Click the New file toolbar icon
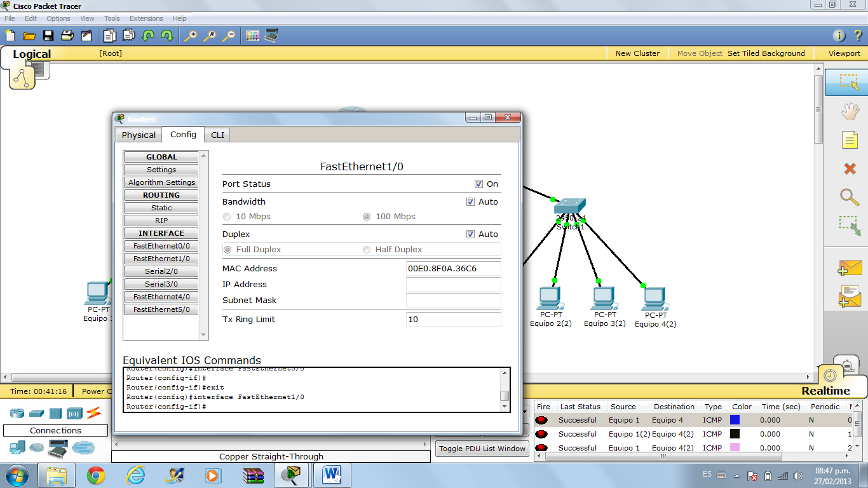Viewport: 868px width, 488px height. click(10, 36)
